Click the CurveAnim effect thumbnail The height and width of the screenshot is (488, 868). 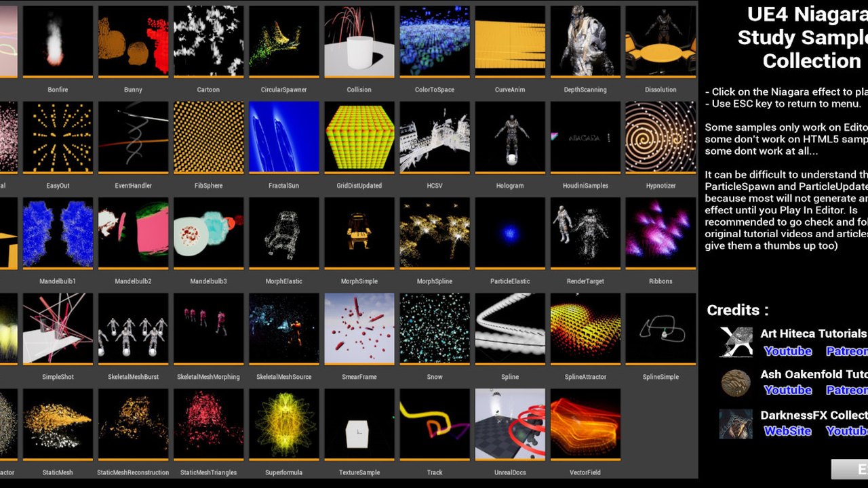509,42
